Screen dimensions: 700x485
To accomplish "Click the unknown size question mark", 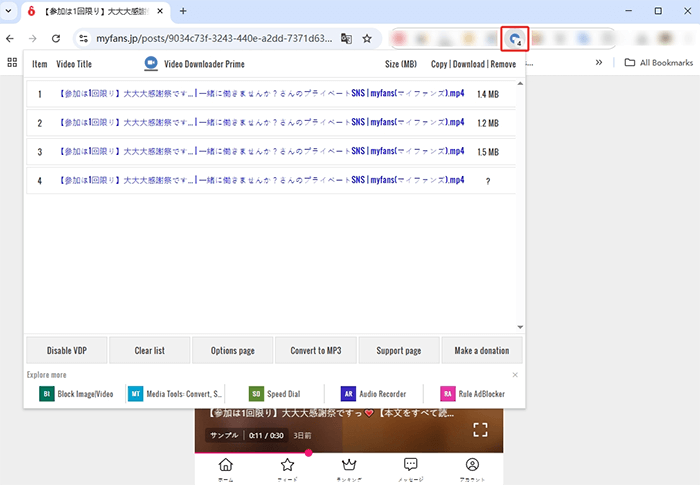I will tap(488, 181).
